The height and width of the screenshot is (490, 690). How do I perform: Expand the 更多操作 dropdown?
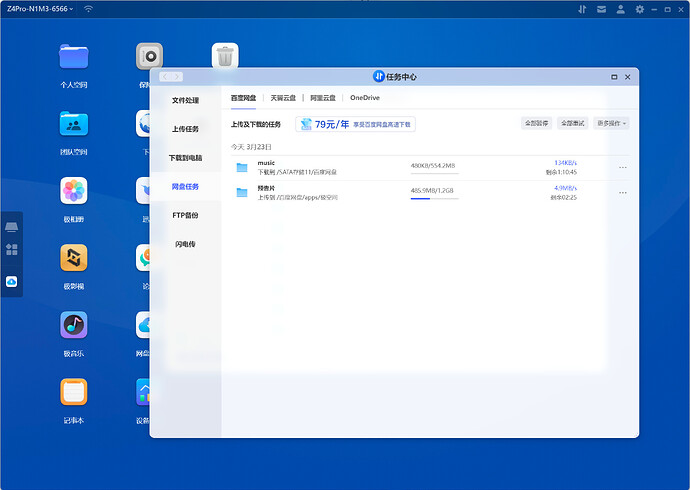click(610, 123)
